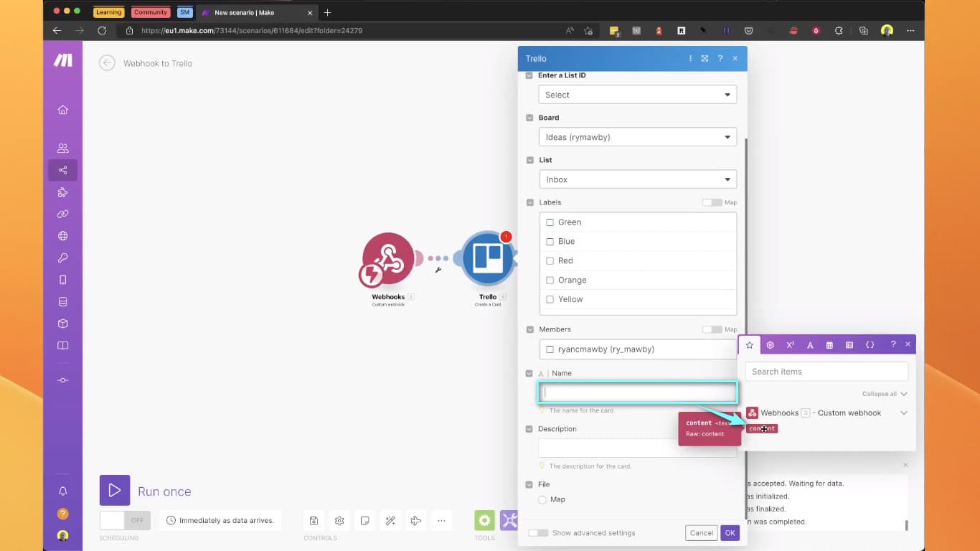Viewport: 980px width, 551px height.
Task: Open the Keys sidebar icon
Action: (62, 258)
